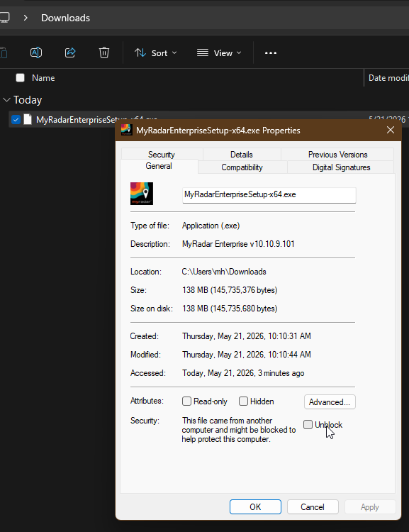Click the Description value MyRadar Enterprise v10.10.9.101
Image resolution: width=409 pixels, height=532 pixels.
pyautogui.click(x=238, y=244)
